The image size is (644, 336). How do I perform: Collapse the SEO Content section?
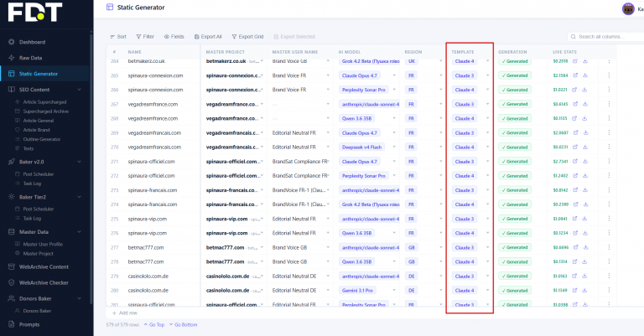[x=80, y=90]
